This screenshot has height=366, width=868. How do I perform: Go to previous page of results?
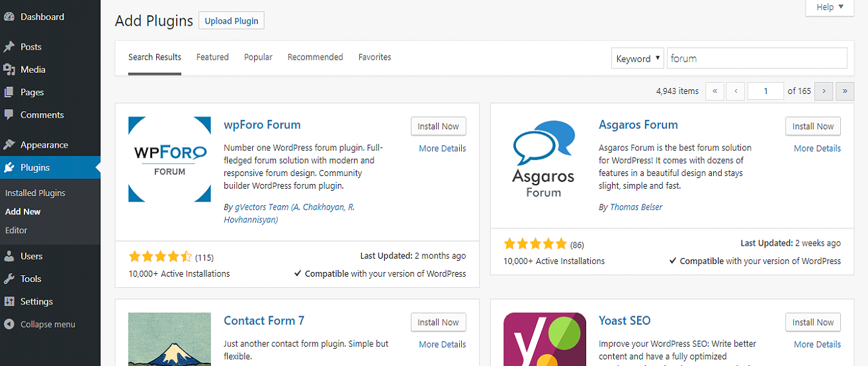[x=736, y=91]
